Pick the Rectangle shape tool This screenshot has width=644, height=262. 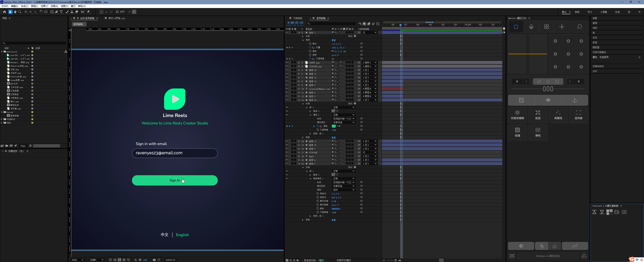pyautogui.click(x=52, y=12)
